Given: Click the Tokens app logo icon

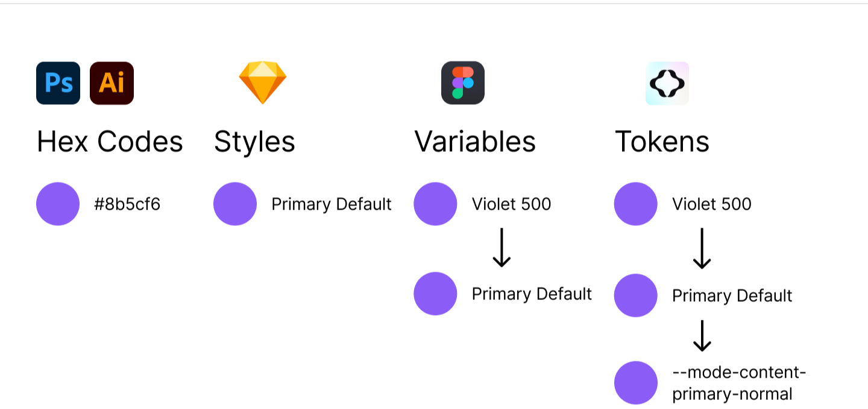Looking at the screenshot, I should 667,83.
